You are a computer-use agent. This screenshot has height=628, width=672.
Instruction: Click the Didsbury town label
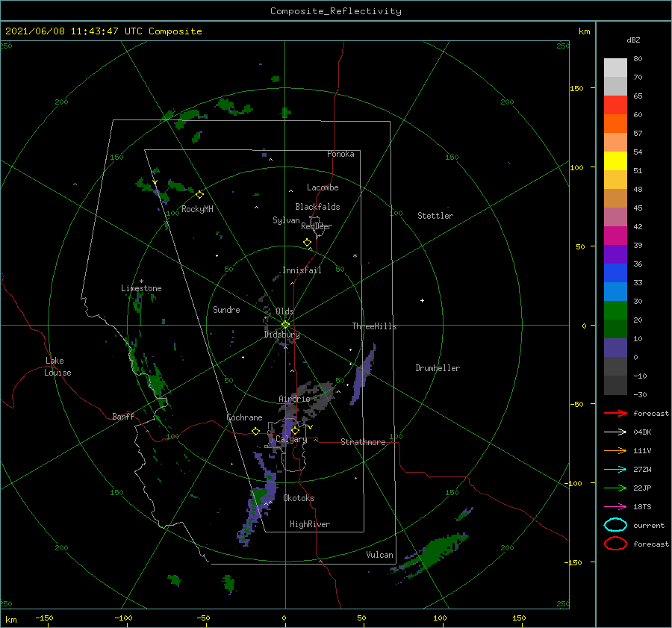(x=281, y=335)
